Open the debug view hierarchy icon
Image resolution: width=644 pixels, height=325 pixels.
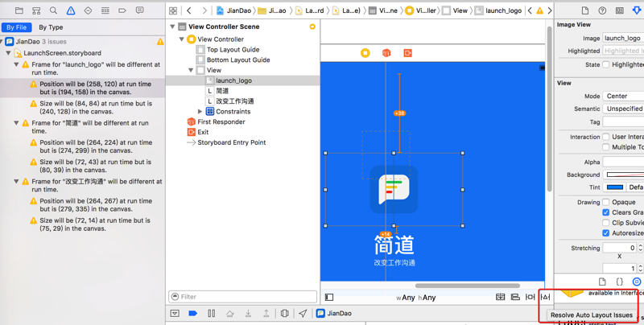coord(284,314)
